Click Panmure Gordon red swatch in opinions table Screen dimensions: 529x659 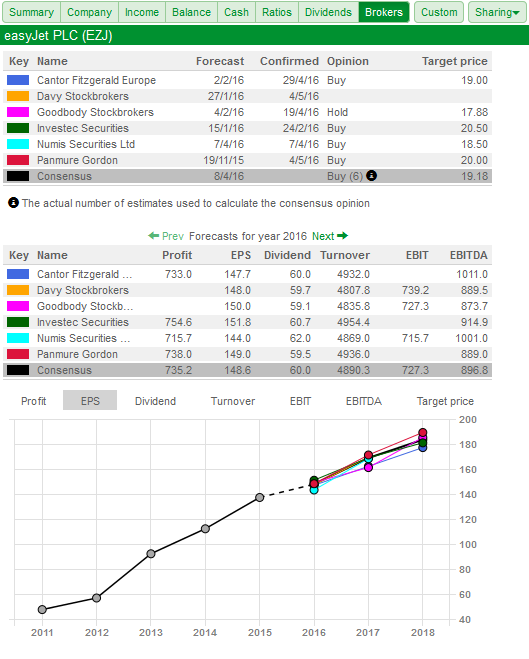[18, 160]
